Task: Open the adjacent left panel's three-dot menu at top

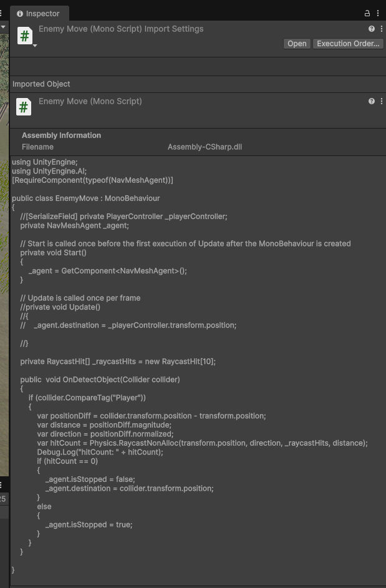Action: tap(1, 13)
